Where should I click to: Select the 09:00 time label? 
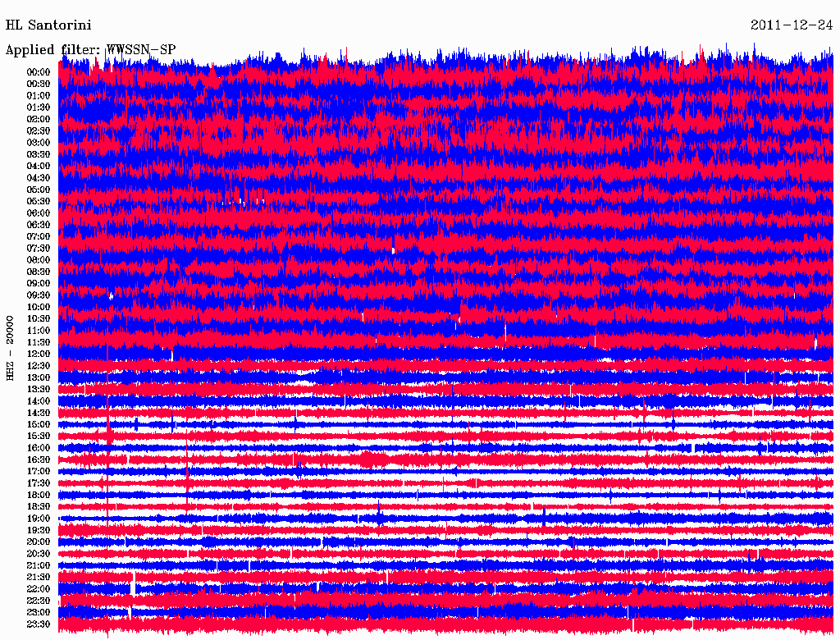tap(39, 284)
